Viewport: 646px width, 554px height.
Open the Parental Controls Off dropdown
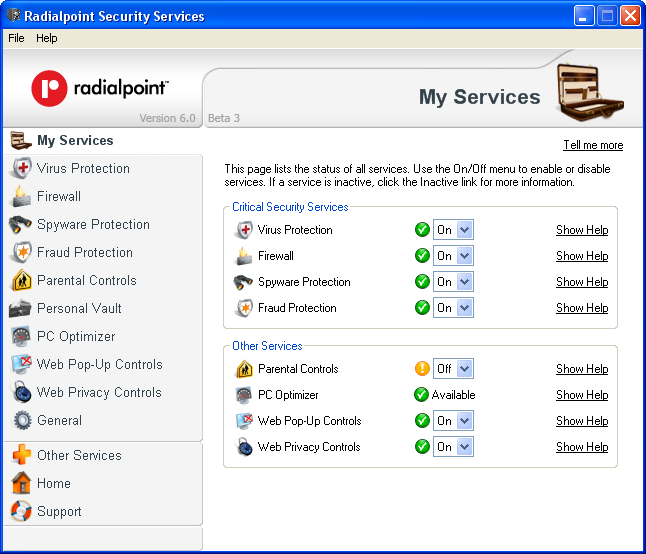pos(453,368)
